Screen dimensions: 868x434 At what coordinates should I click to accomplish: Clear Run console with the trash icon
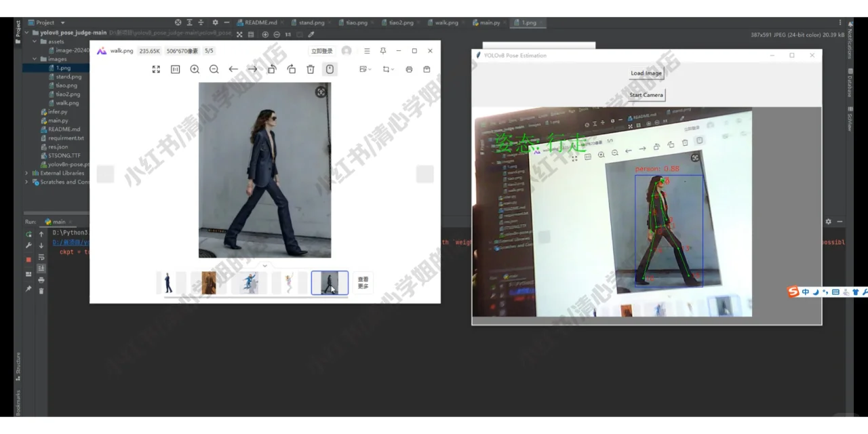(41, 291)
